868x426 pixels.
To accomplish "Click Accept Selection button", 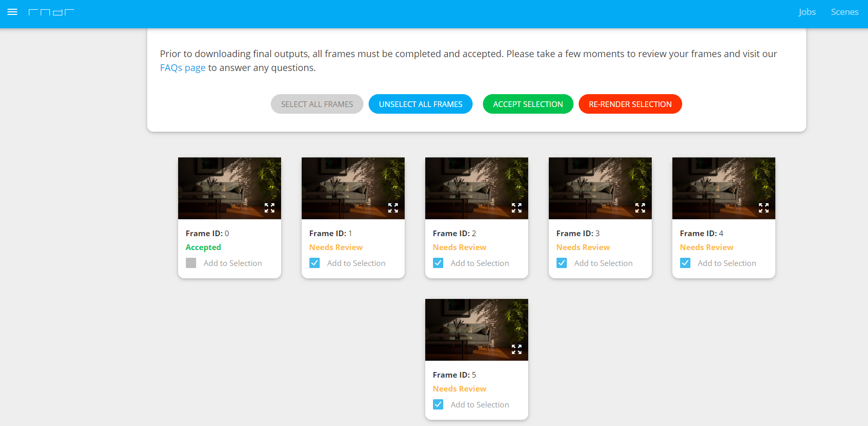I will click(528, 104).
